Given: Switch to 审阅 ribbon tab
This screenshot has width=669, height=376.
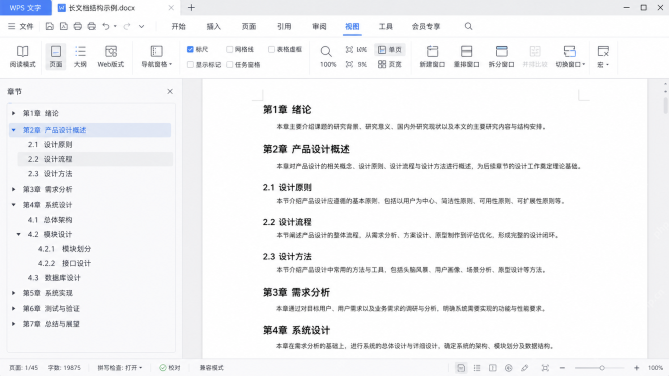Looking at the screenshot, I should [x=319, y=26].
